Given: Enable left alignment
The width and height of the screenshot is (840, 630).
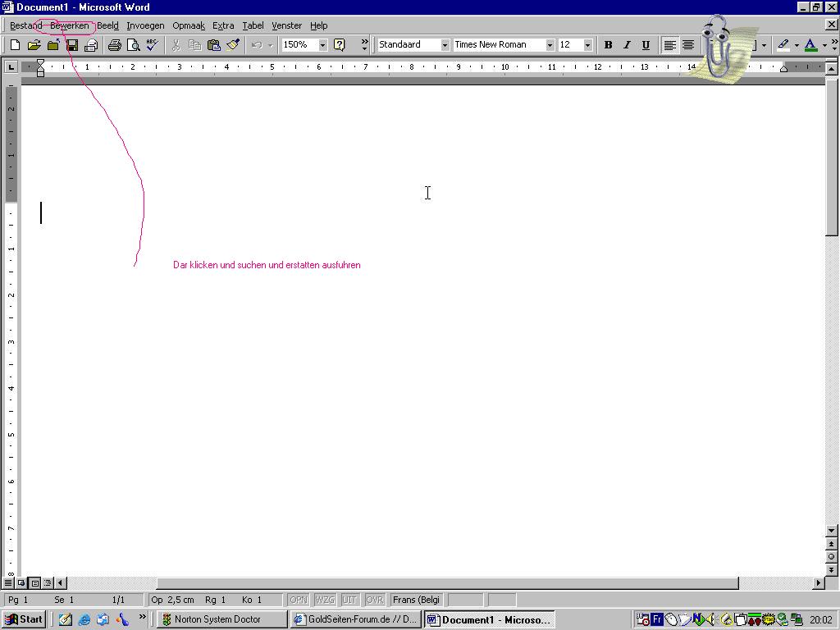Looking at the screenshot, I should [669, 45].
